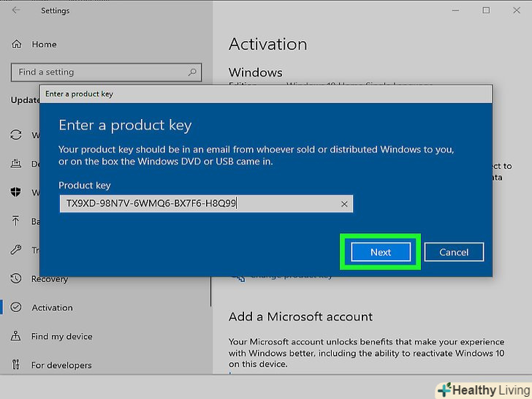This screenshot has width=532, height=399.
Task: Click the Next button in product key dialog
Action: [x=381, y=252]
